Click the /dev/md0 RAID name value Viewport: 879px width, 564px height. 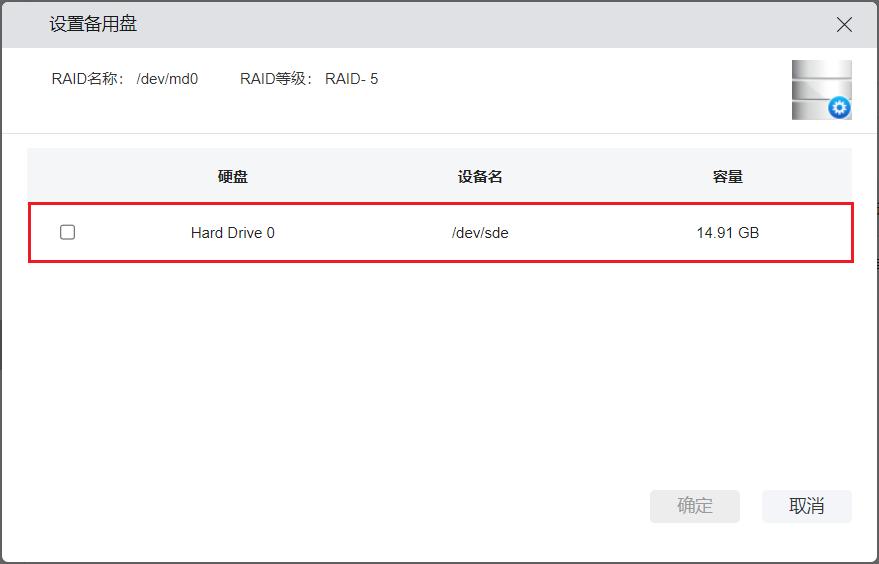(167, 79)
